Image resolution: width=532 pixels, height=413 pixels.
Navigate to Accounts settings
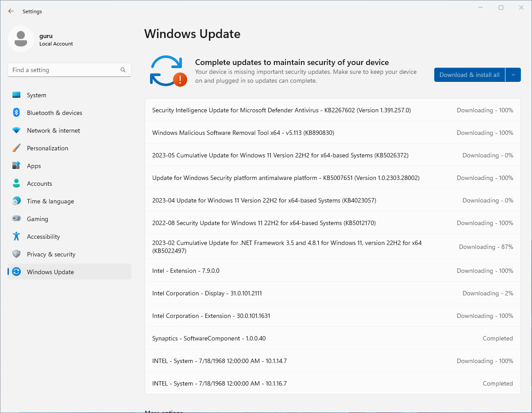point(69,184)
